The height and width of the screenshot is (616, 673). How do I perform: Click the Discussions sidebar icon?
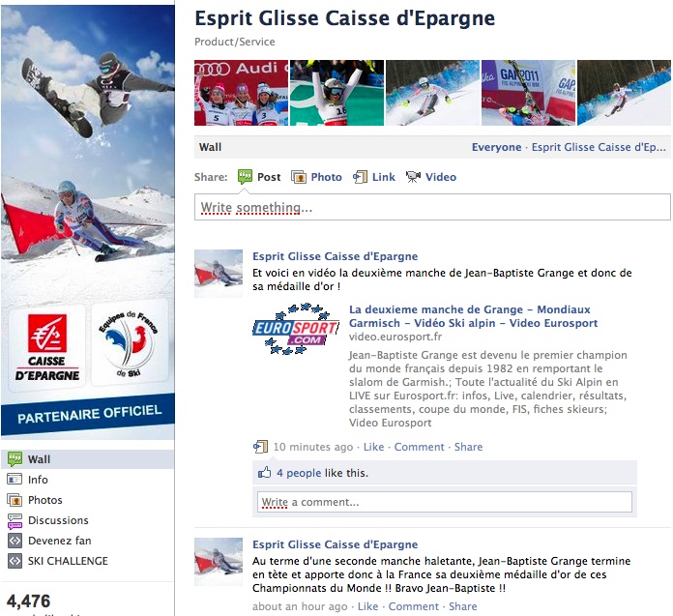[x=15, y=520]
